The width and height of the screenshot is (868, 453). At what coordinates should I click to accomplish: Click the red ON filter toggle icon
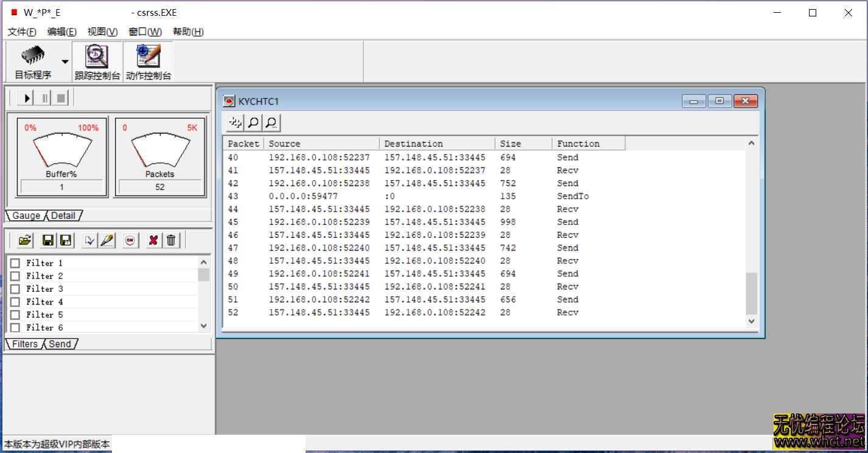pos(130,241)
